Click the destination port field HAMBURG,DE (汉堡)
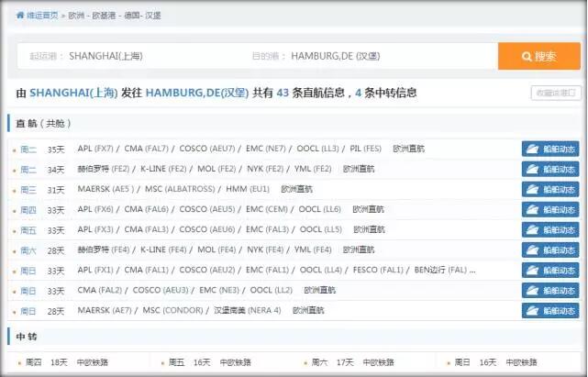 coord(335,56)
